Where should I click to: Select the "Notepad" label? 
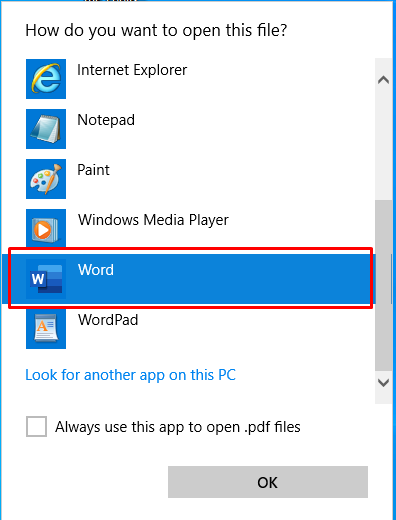(x=106, y=120)
